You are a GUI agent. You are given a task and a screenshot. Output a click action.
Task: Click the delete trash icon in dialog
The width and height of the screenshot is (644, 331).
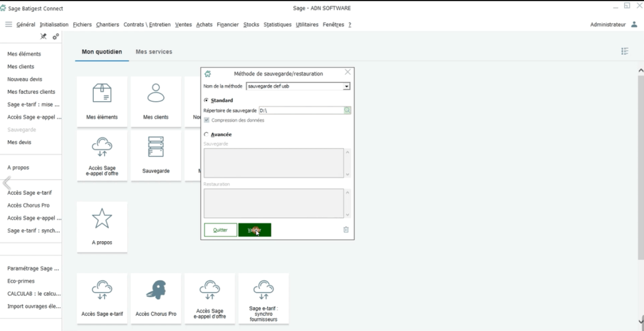tap(346, 230)
